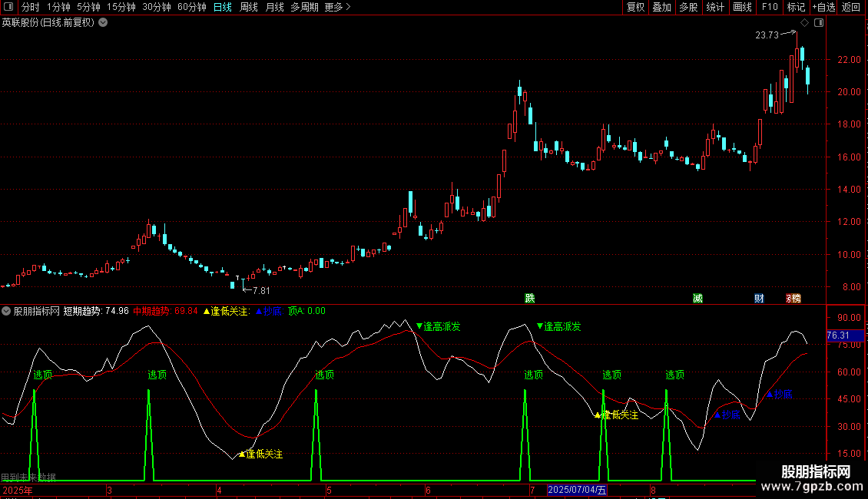Click the 中期趋势: 69.84 indicator readout

(x=165, y=311)
